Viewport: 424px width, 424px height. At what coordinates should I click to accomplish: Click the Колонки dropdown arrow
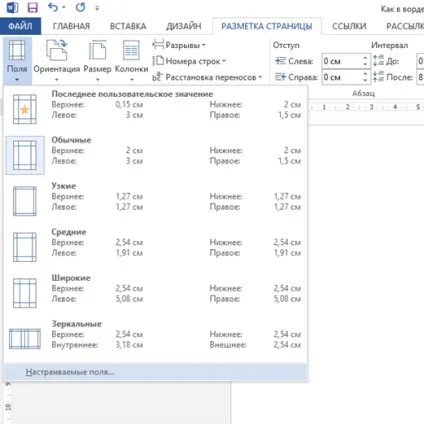tap(132, 80)
